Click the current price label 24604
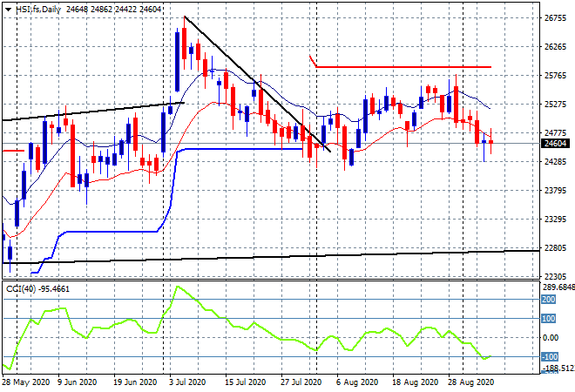Viewport: 575px width, 392px height. 554,143
